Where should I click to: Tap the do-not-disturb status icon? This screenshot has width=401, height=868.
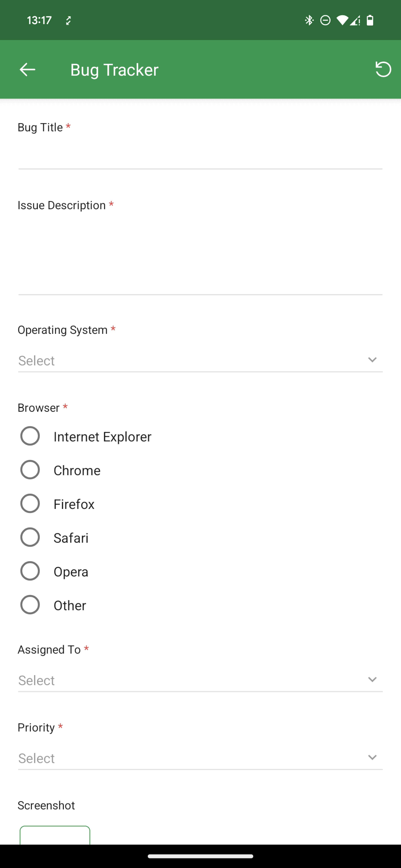point(325,21)
